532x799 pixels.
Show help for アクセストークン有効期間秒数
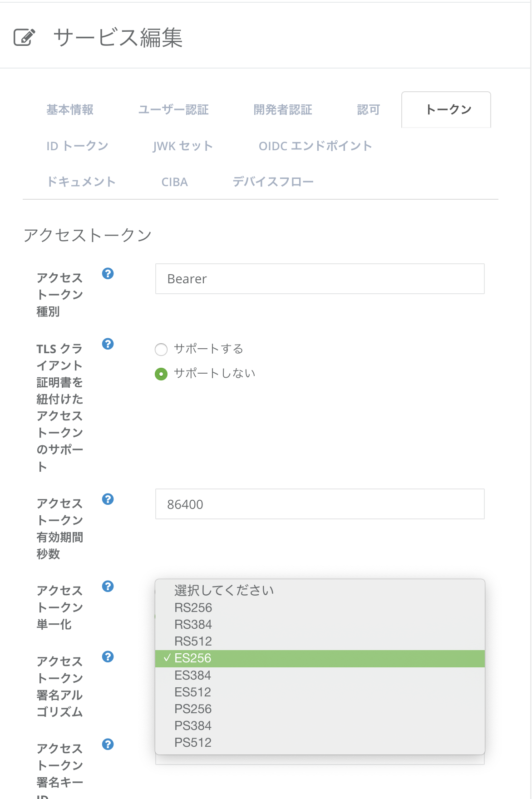(x=108, y=499)
